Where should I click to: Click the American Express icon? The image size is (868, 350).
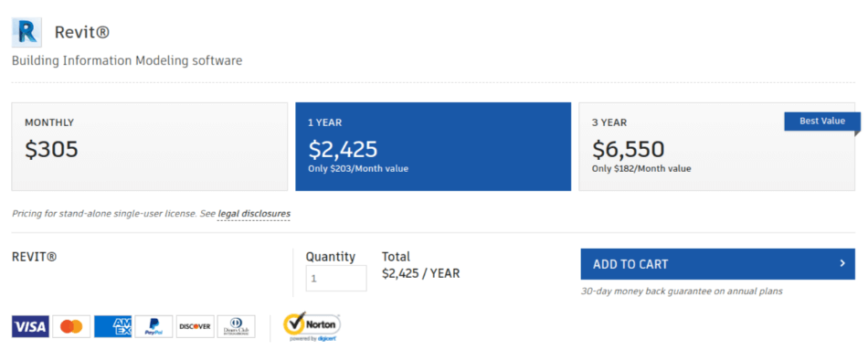pyautogui.click(x=113, y=327)
